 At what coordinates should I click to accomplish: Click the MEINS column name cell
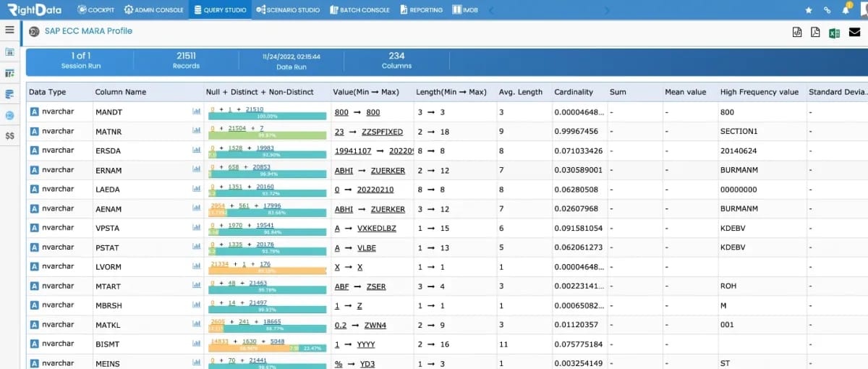[x=108, y=363]
